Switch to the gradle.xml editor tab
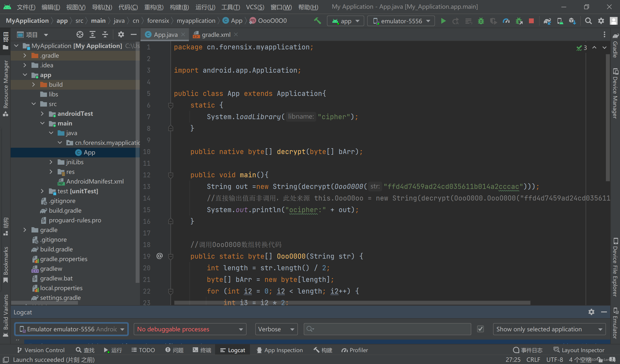Viewport: 620px width, 364px height. point(216,35)
